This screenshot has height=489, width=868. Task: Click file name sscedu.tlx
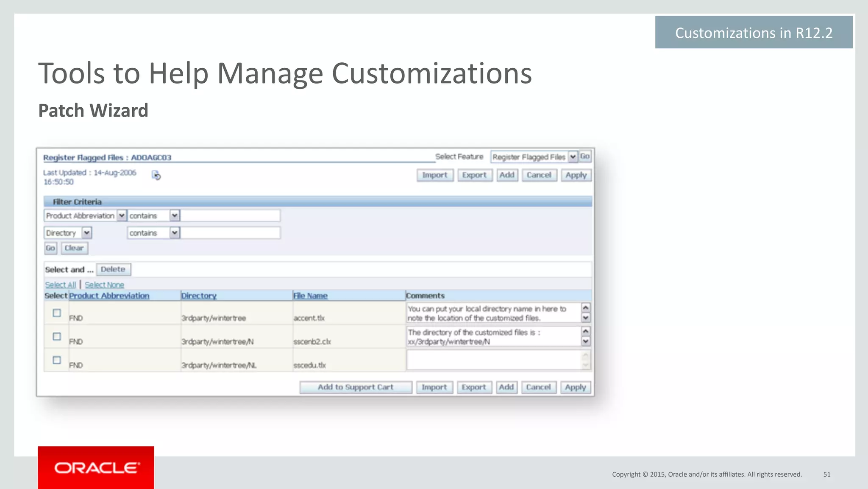click(x=309, y=365)
